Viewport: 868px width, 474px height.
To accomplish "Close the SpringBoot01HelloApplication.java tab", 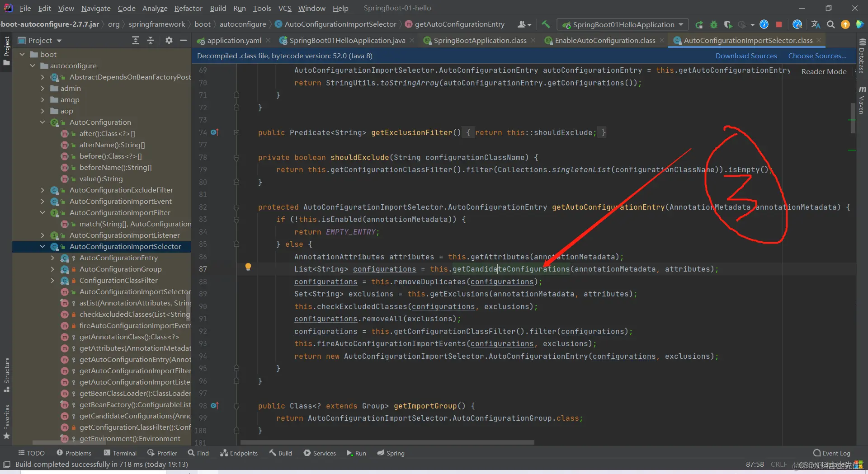I will tap(412, 41).
